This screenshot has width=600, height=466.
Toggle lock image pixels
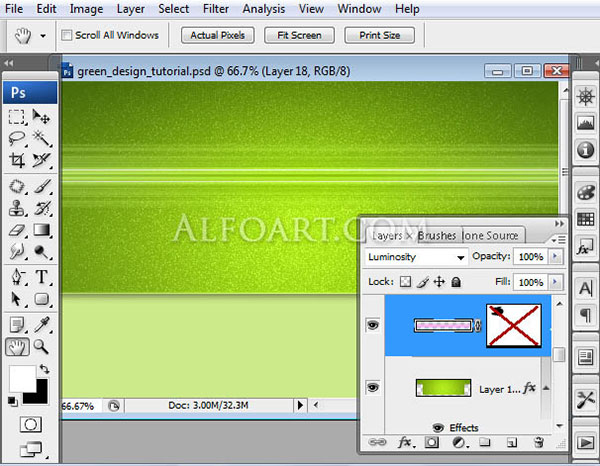(422, 282)
